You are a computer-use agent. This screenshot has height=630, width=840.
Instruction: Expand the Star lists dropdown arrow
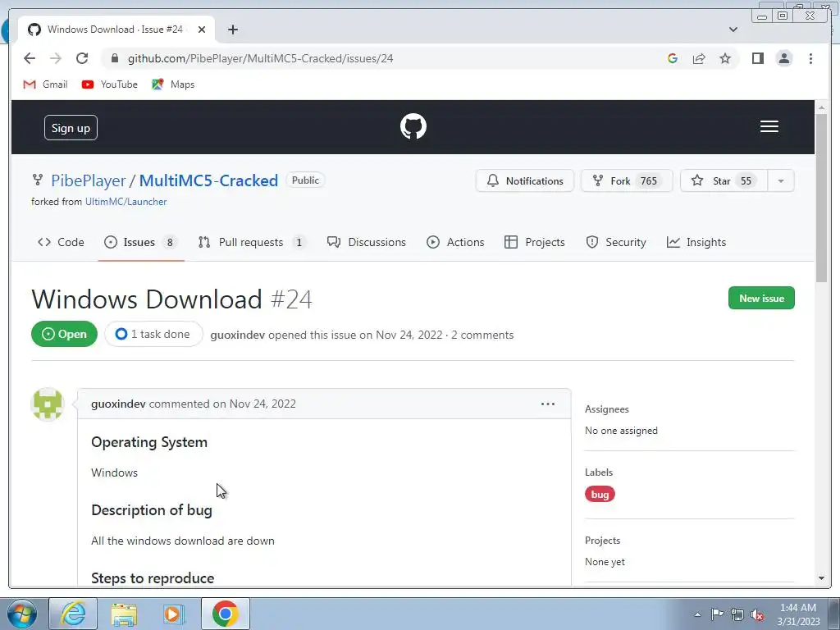click(781, 180)
